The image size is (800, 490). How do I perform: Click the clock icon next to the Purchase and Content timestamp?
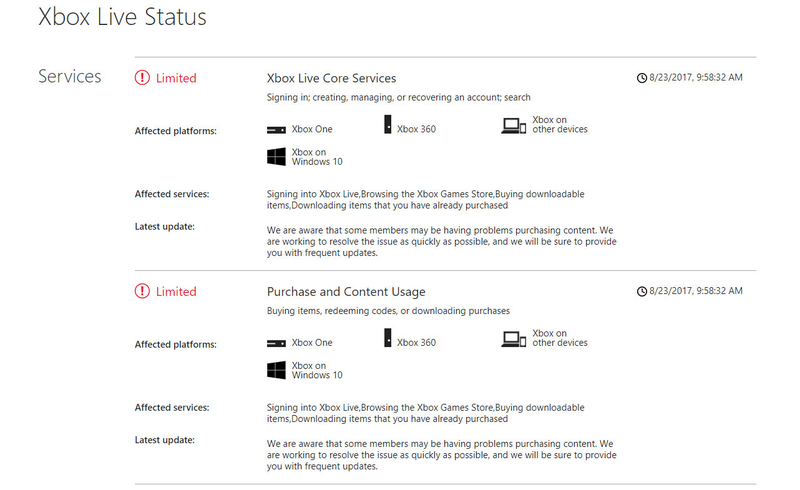pos(642,291)
